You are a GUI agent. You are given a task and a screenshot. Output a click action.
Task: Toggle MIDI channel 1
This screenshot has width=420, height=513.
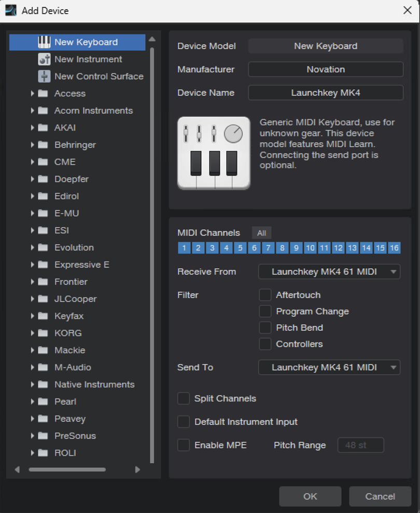pyautogui.click(x=184, y=248)
